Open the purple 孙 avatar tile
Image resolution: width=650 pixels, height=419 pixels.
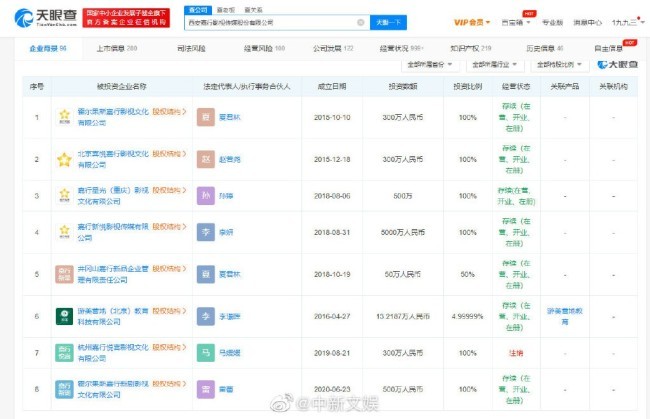(x=206, y=196)
